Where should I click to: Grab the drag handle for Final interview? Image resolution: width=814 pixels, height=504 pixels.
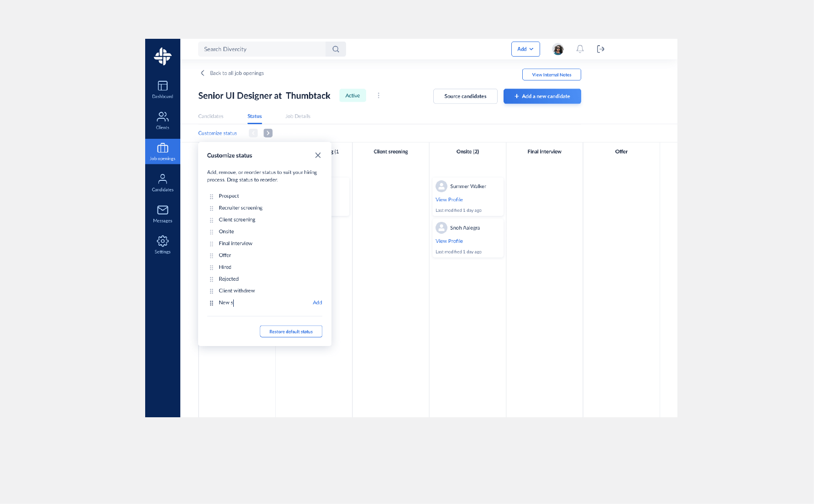tap(211, 244)
